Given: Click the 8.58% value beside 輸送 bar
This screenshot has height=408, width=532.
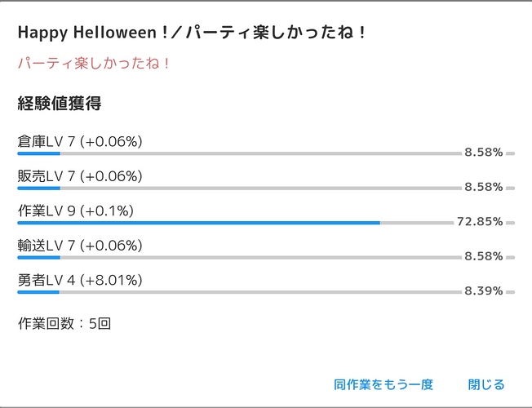Looking at the screenshot, I should pyautogui.click(x=484, y=256).
